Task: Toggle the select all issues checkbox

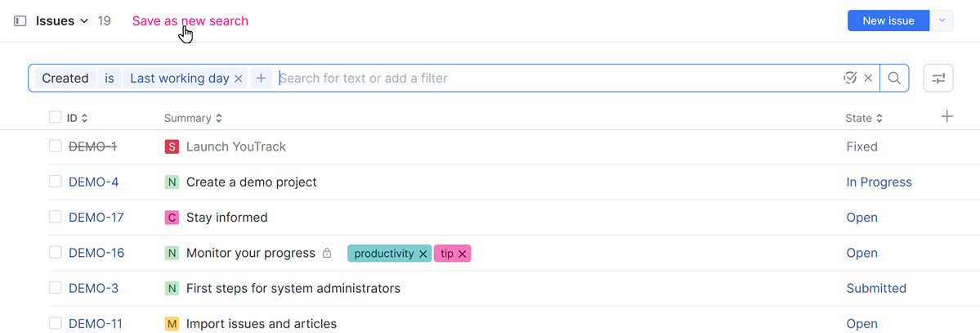Action: [x=56, y=118]
